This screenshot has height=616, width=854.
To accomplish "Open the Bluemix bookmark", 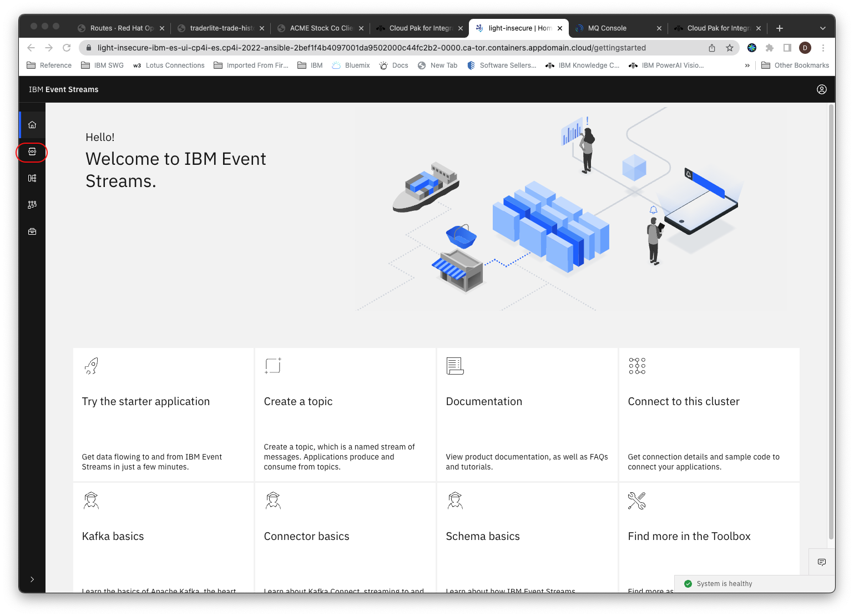I will 351,65.
